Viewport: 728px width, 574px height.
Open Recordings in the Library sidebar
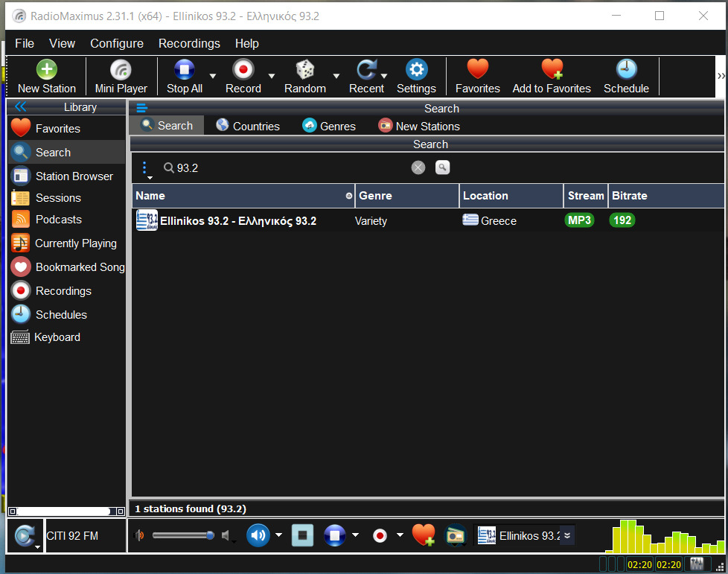tap(66, 290)
